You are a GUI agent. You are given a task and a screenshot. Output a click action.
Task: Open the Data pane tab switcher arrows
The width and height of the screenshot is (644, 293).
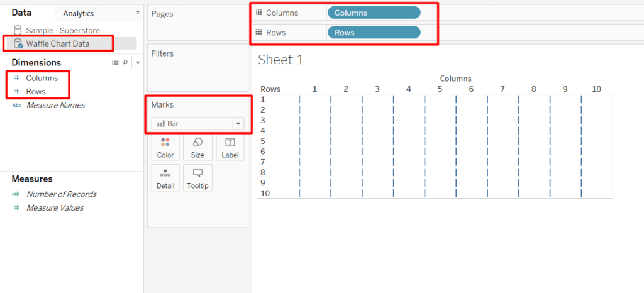click(138, 13)
